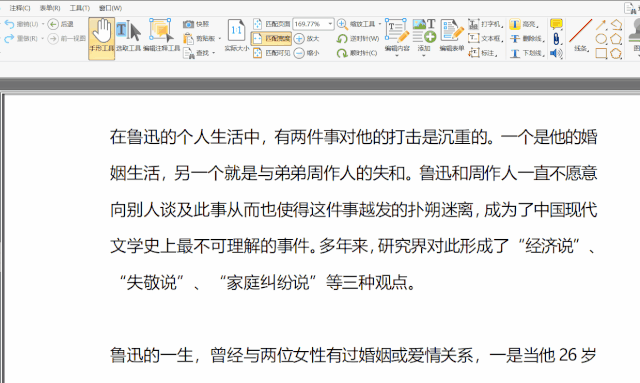Viewport: 640px width, 383px height.
Task: Click the text “26 岁” in the document
Action: tap(578, 355)
